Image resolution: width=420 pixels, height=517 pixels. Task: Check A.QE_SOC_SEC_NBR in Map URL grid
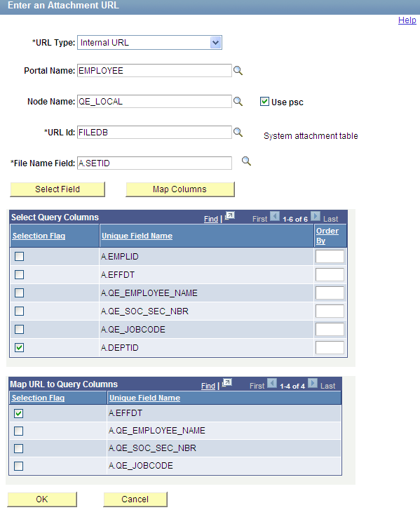pos(18,448)
